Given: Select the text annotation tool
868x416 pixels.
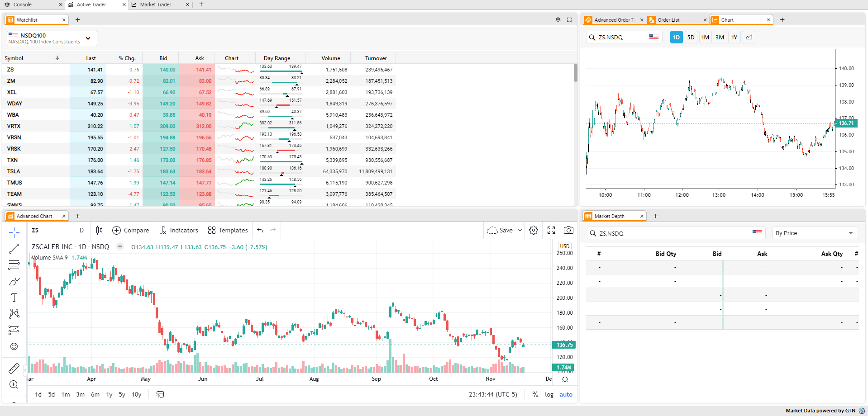Looking at the screenshot, I should point(14,298).
